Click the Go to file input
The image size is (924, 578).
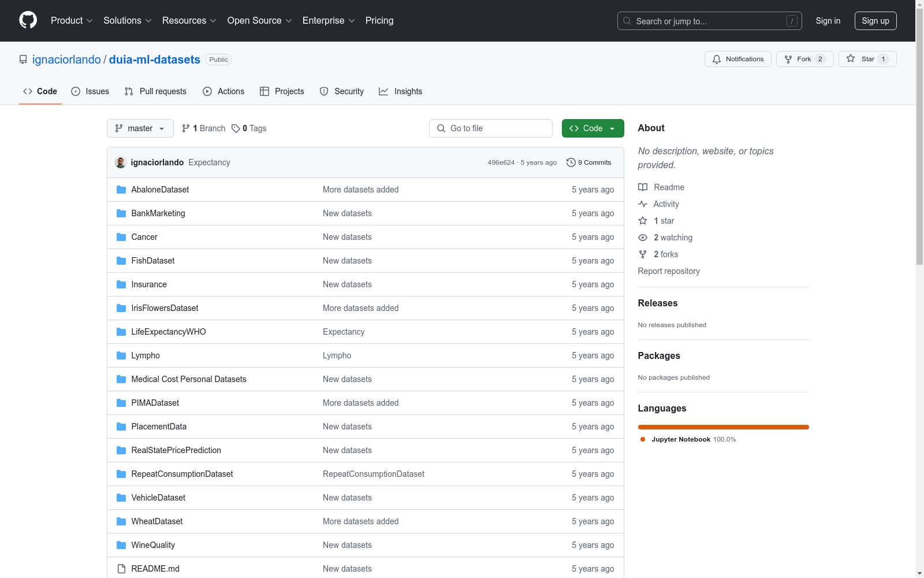491,128
